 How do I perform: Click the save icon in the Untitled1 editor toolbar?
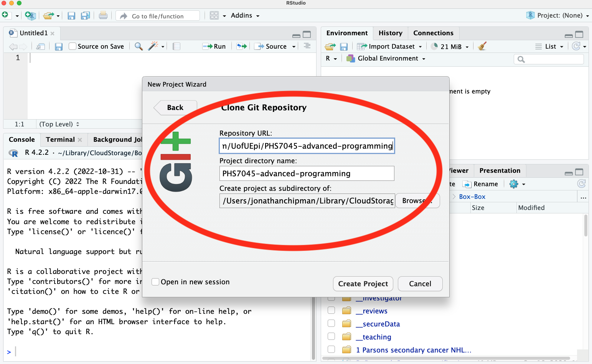point(59,46)
